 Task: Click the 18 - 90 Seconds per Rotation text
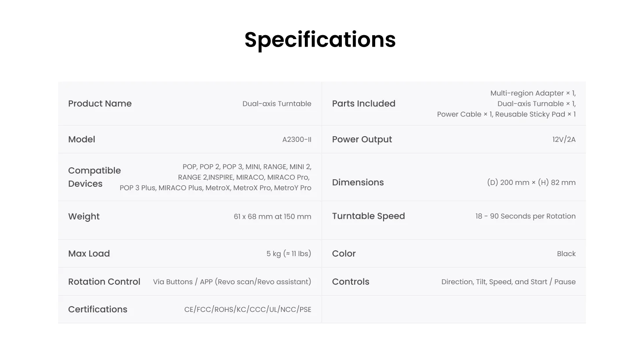[525, 216]
